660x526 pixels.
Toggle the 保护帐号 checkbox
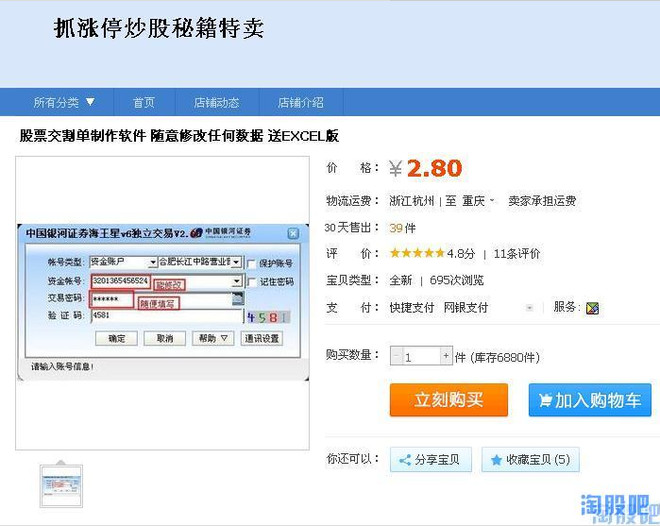(x=251, y=264)
